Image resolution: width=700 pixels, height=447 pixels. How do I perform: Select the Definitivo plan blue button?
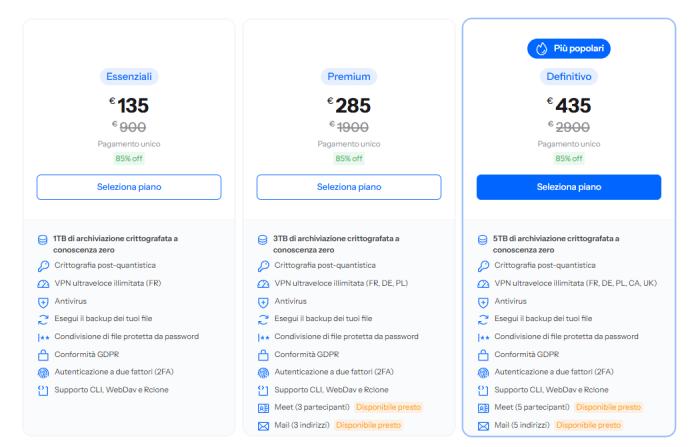coord(569,187)
